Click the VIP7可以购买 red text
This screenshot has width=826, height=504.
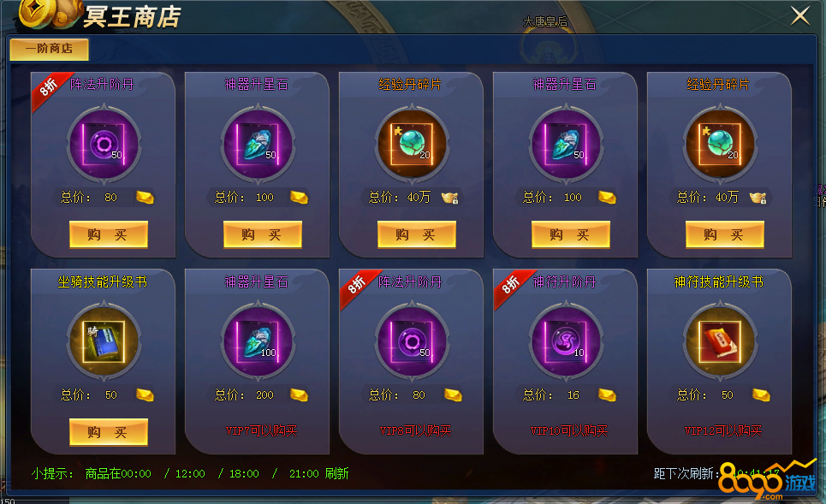click(x=261, y=430)
